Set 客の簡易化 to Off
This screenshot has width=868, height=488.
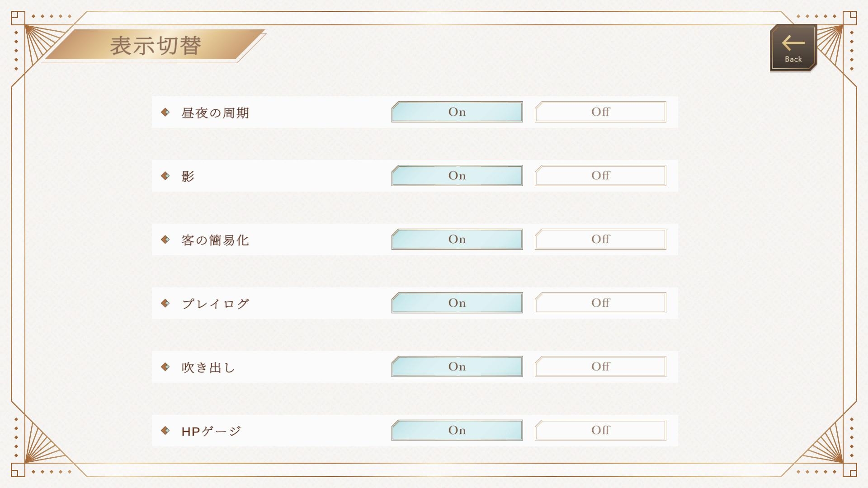pos(600,239)
